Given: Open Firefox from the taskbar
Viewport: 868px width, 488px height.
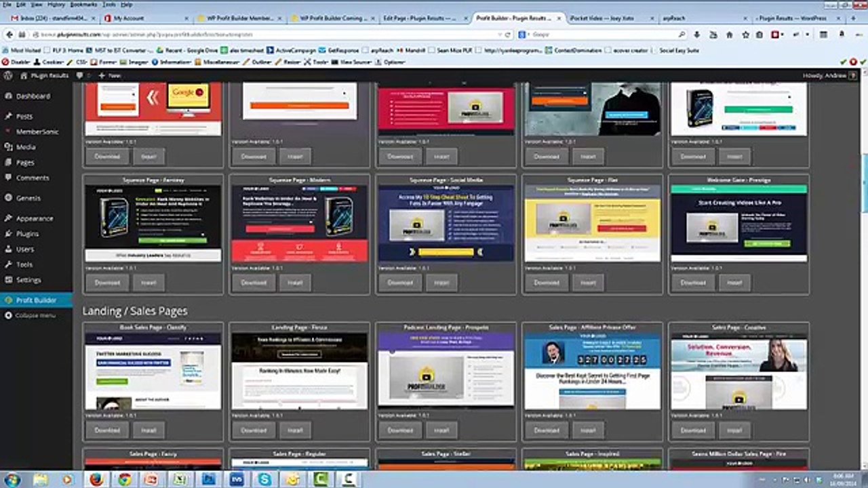Looking at the screenshot, I should [x=96, y=479].
